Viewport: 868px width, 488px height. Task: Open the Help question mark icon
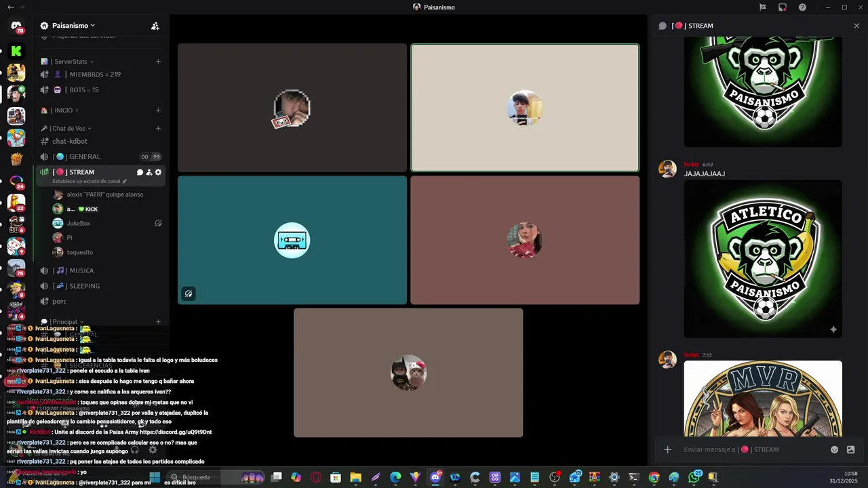click(x=802, y=7)
